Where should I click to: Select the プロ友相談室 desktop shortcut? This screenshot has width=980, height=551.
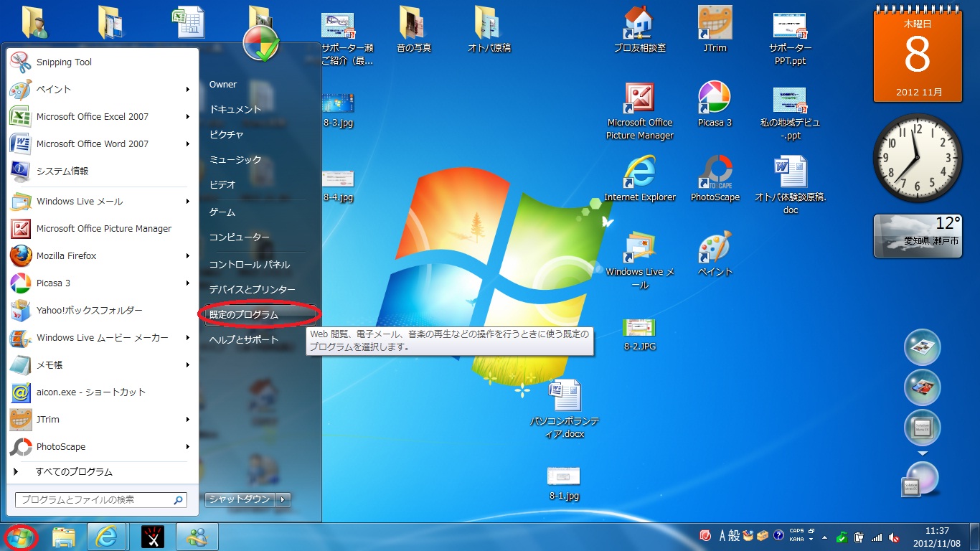(640, 30)
